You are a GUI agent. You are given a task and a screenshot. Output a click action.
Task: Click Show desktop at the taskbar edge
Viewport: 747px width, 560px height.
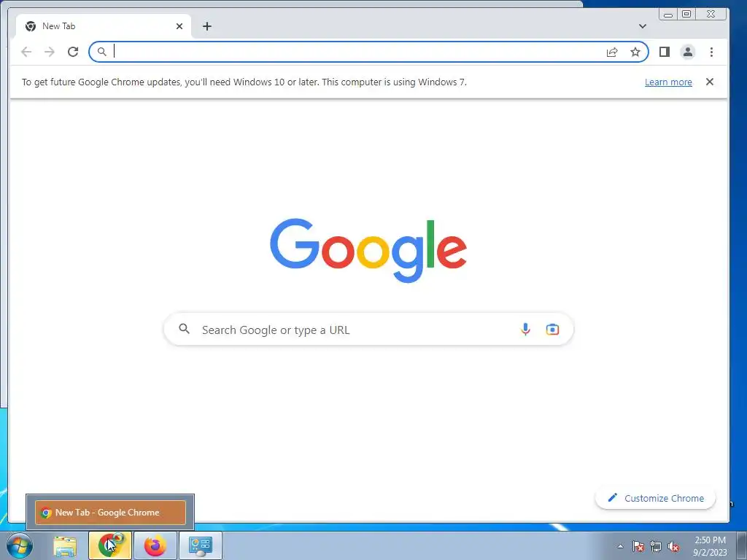[741, 545]
